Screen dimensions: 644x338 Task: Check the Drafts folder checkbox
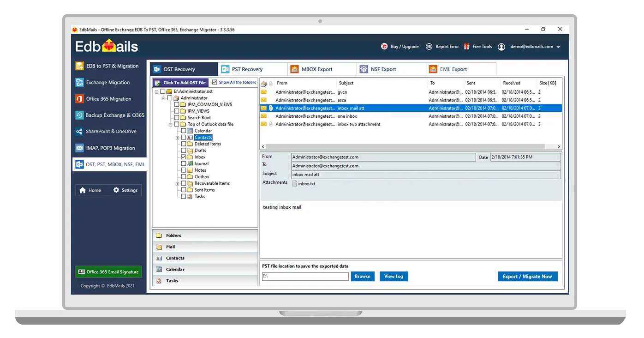click(x=184, y=151)
